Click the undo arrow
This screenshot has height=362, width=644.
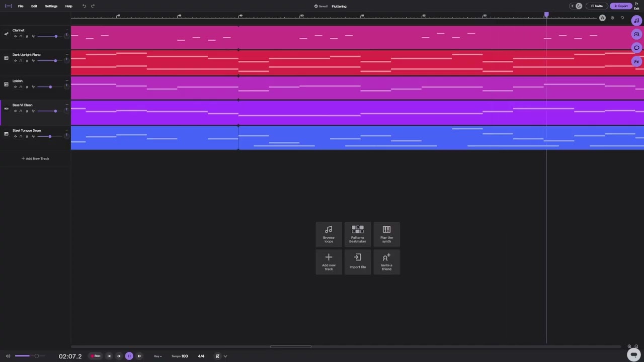click(84, 6)
